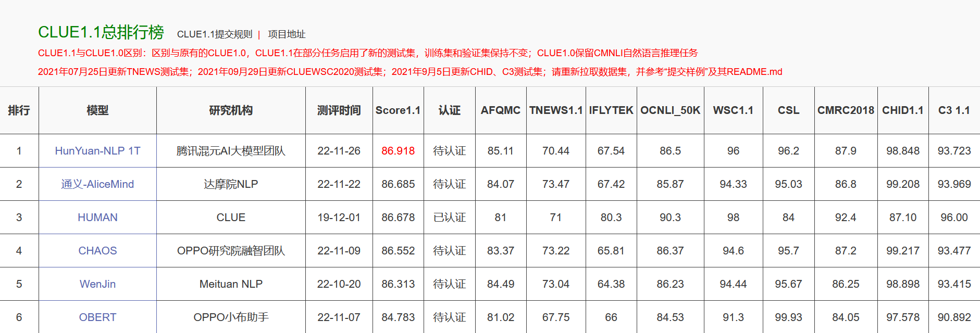The width and height of the screenshot is (980, 333).
Task: Click the 模型 column header
Action: pyautogui.click(x=97, y=110)
